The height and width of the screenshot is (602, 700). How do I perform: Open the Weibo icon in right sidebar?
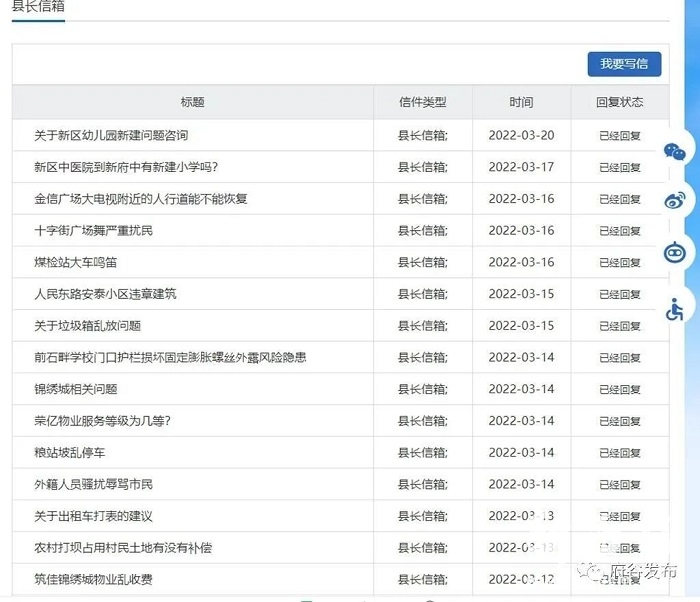676,201
